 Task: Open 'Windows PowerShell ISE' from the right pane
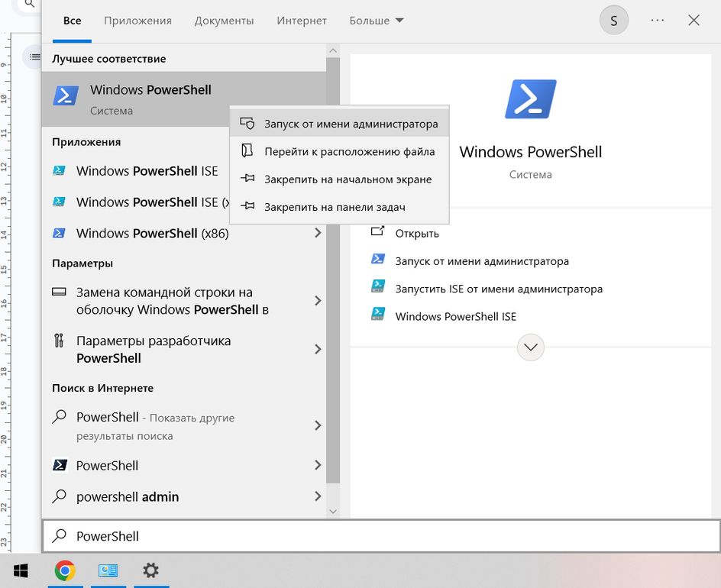pyautogui.click(x=456, y=316)
